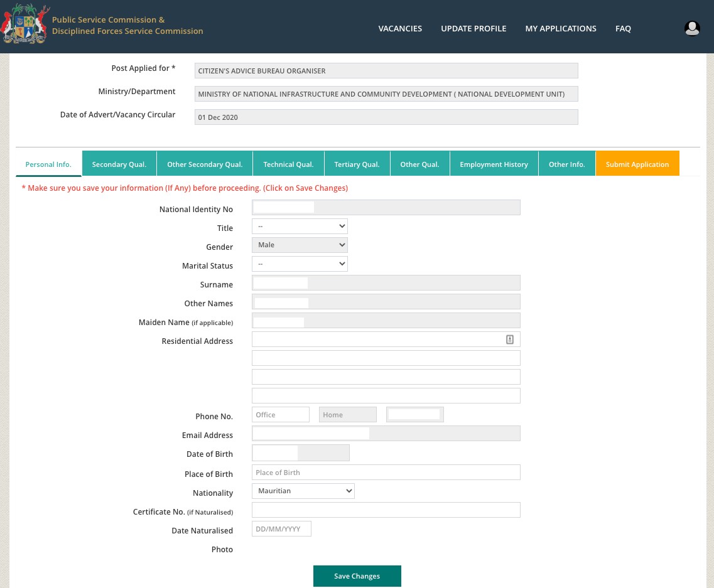
Task: Click the Maiden Name field
Action: pyautogui.click(x=386, y=321)
